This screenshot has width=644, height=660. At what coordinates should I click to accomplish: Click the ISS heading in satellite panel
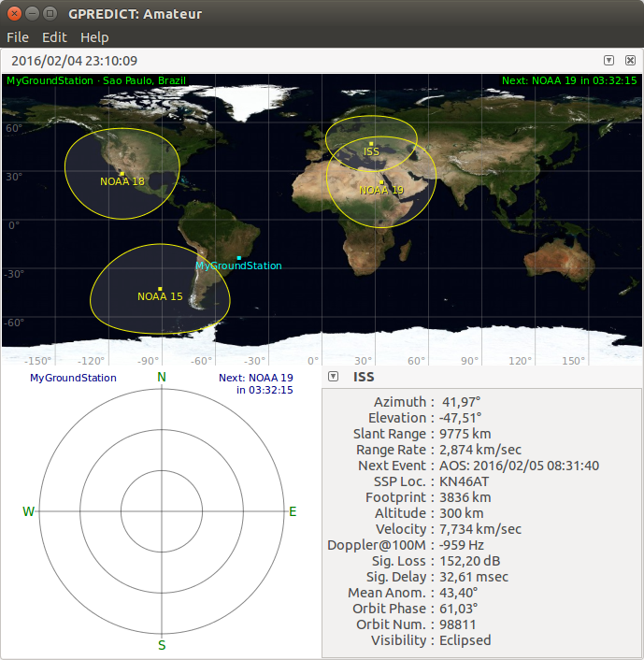[x=364, y=377]
